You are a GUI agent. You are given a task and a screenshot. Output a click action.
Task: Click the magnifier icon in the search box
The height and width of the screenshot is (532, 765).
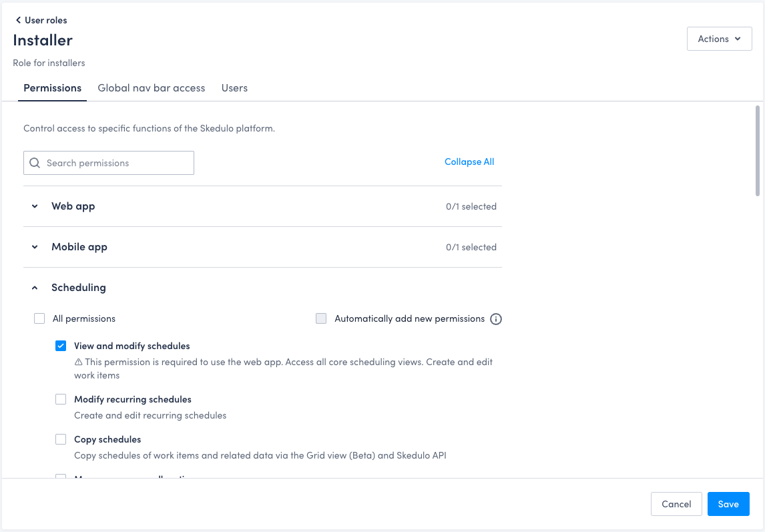point(35,163)
